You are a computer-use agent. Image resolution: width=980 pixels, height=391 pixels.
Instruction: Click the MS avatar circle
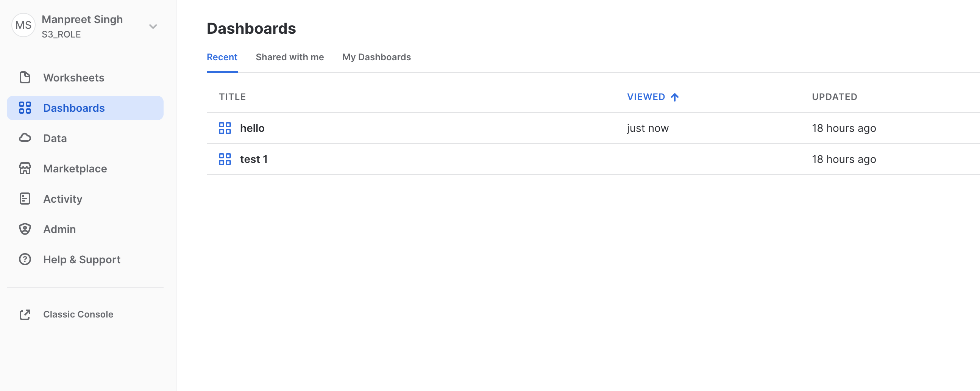[23, 25]
